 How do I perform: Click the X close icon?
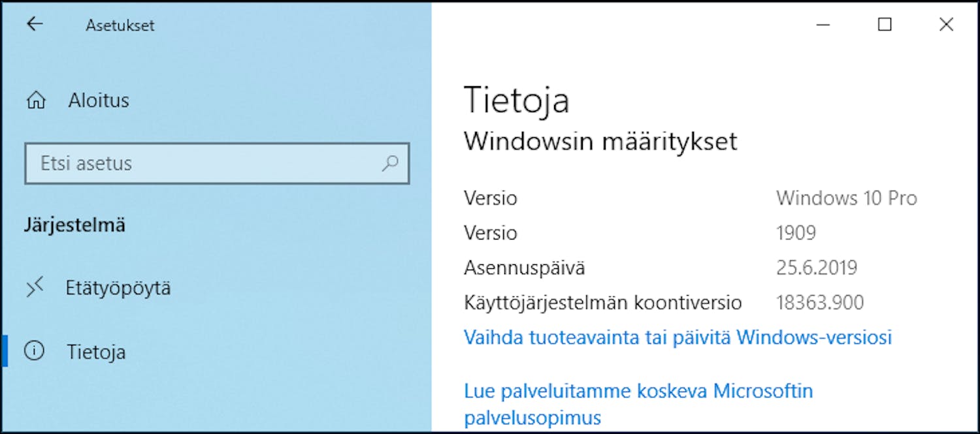[x=946, y=24]
